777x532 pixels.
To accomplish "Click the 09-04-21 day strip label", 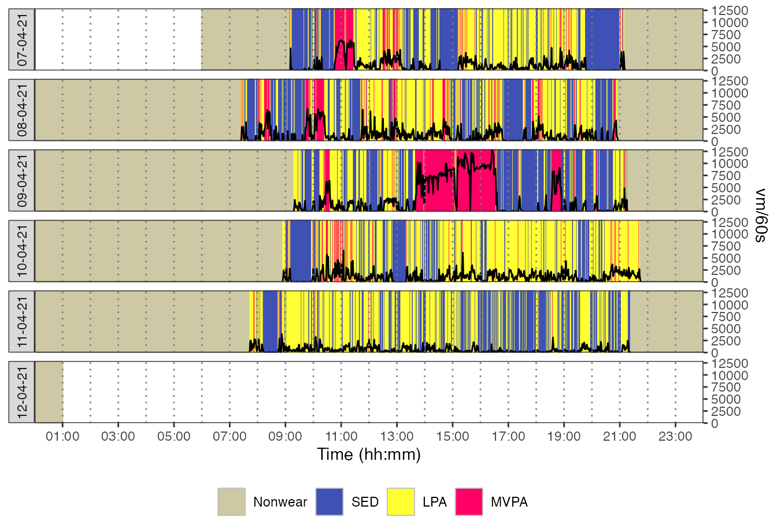I will click(x=22, y=181).
